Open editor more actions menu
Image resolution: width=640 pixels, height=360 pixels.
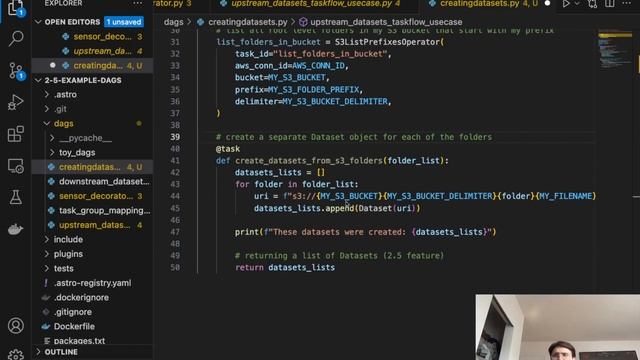627,4
